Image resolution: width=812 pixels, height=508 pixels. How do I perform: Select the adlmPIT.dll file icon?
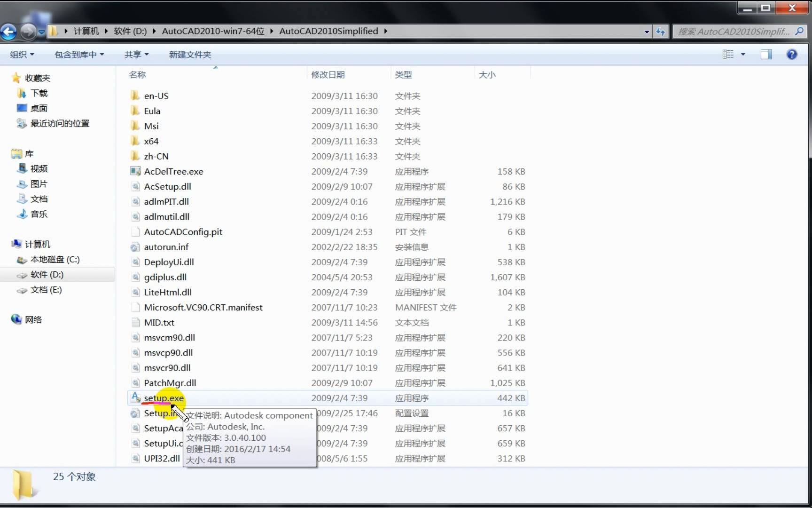135,201
